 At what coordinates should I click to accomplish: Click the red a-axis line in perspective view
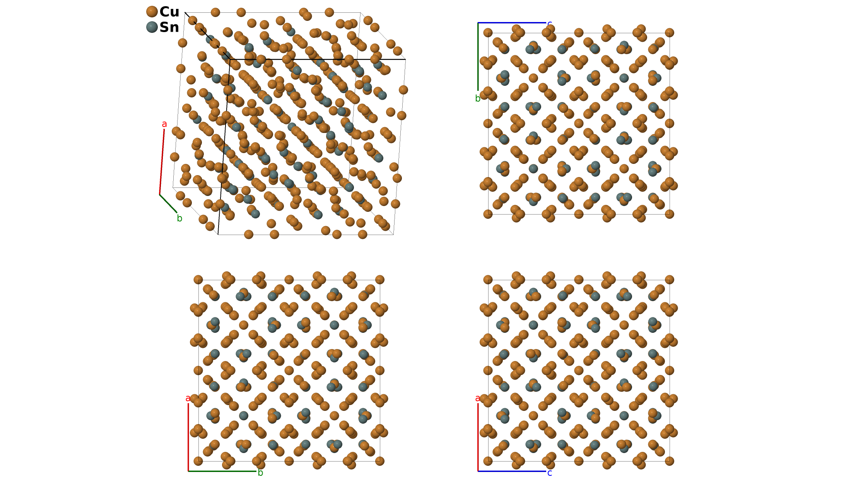pyautogui.click(x=162, y=162)
